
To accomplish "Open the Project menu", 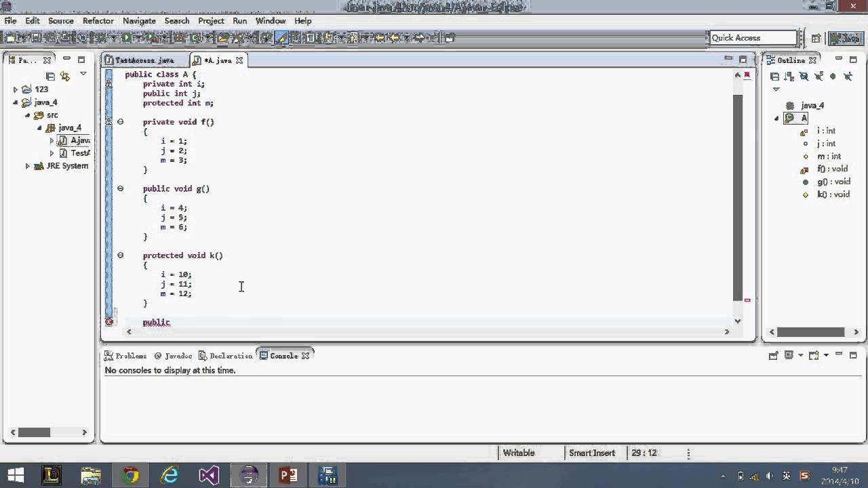I will (x=211, y=20).
